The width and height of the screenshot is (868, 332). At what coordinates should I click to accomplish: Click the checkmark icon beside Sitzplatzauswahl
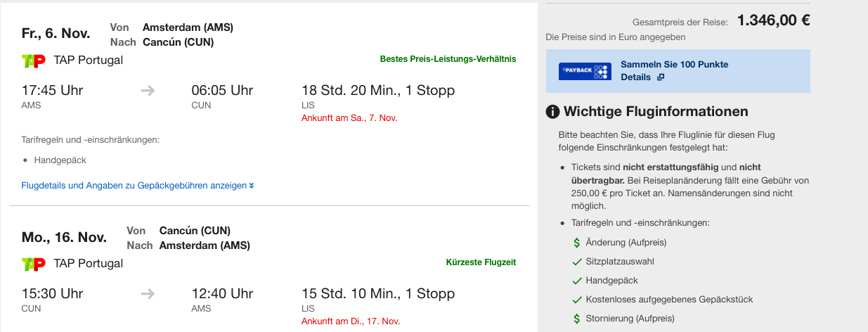click(x=576, y=262)
